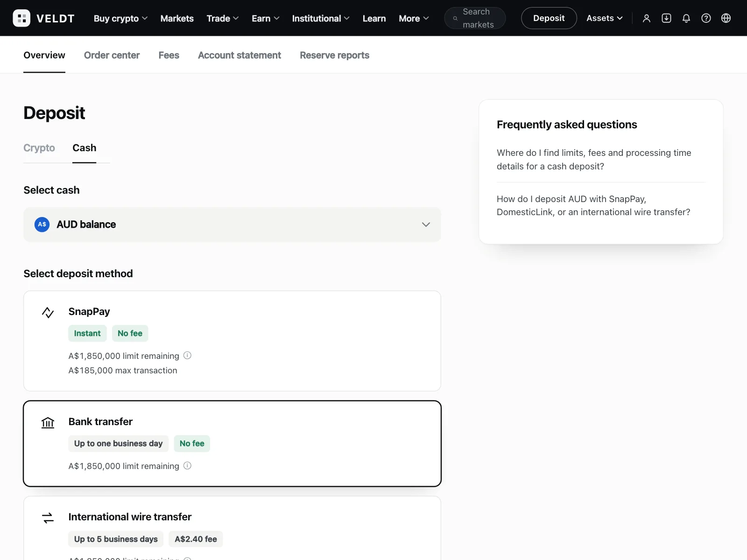
Task: Click the A$2.40 fee badge
Action: (196, 539)
